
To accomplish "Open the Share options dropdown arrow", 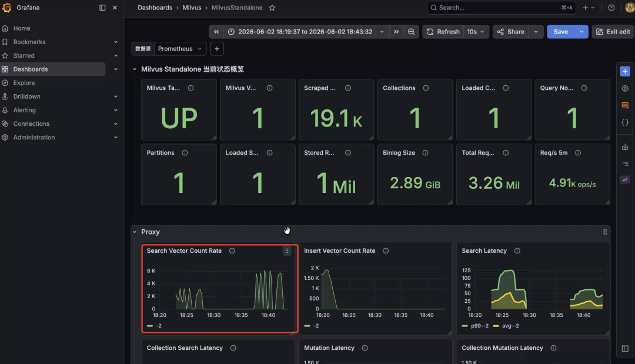I will [x=536, y=32].
